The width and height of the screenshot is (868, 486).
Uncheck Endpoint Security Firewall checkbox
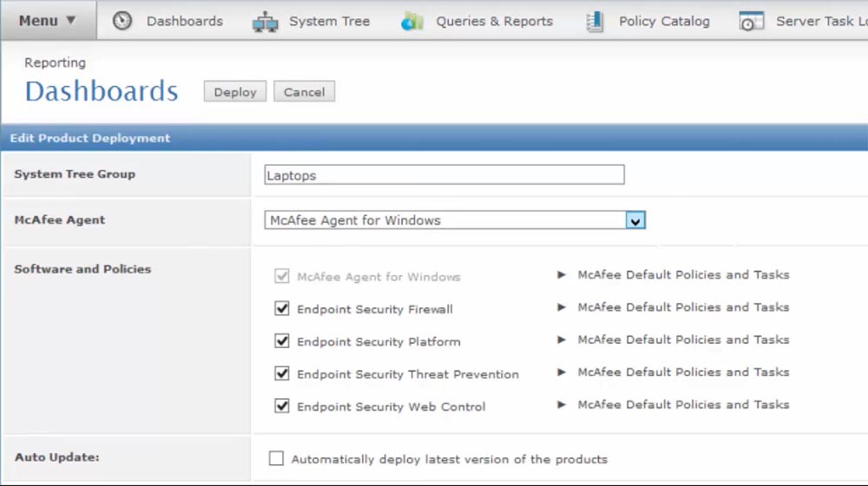[282, 308]
